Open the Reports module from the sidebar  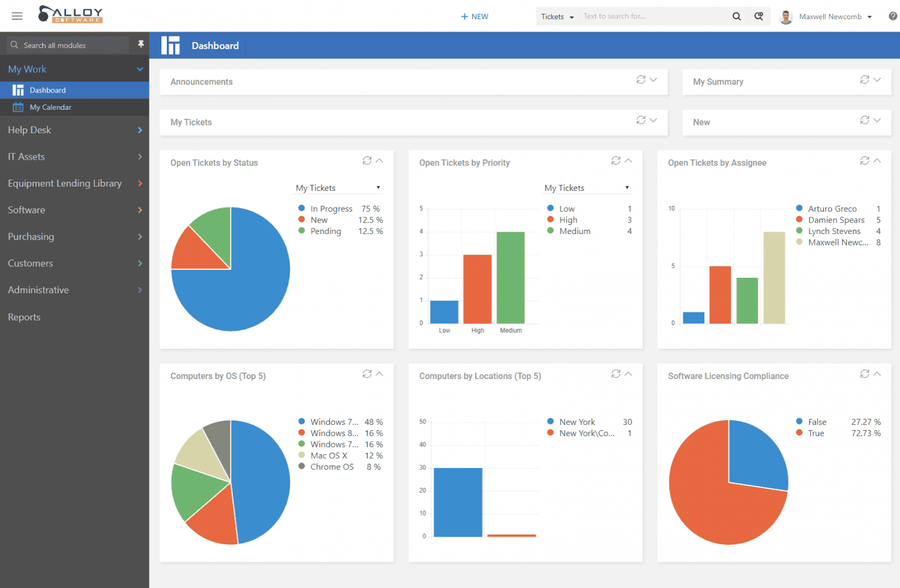(x=24, y=317)
